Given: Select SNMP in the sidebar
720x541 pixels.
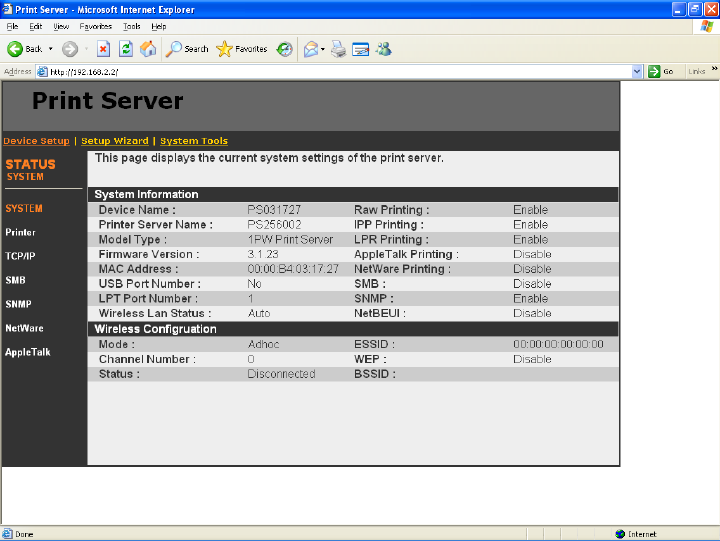Looking at the screenshot, I should point(18,304).
